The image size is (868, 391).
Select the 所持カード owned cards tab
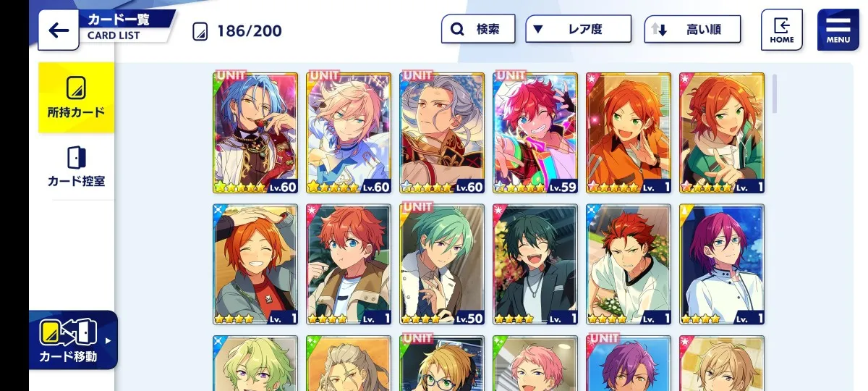tap(76, 97)
